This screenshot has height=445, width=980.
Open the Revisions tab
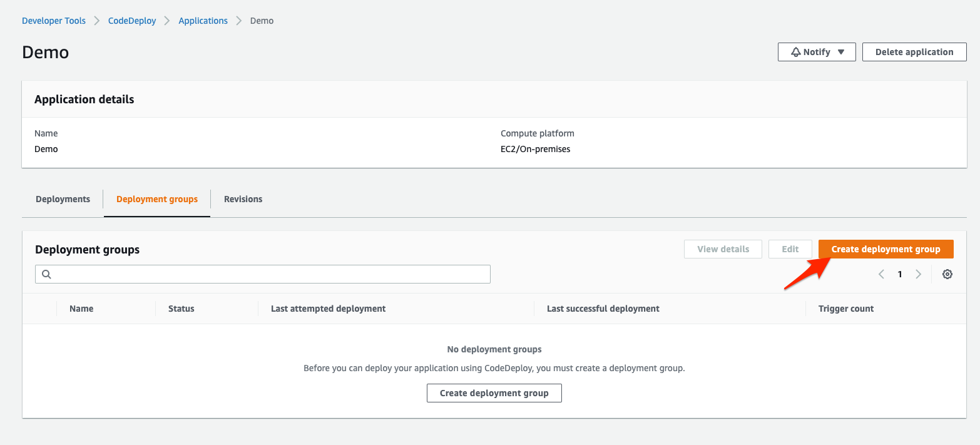243,199
